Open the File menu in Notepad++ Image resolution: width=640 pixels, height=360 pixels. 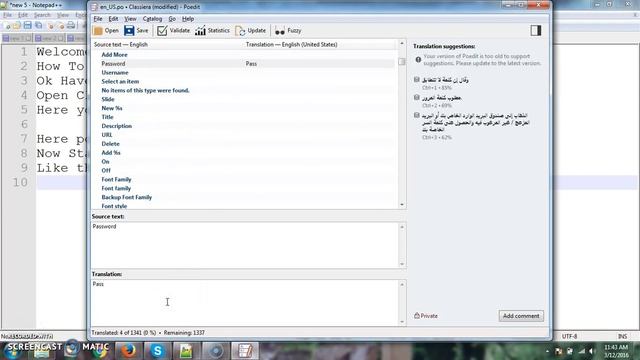[7, 15]
